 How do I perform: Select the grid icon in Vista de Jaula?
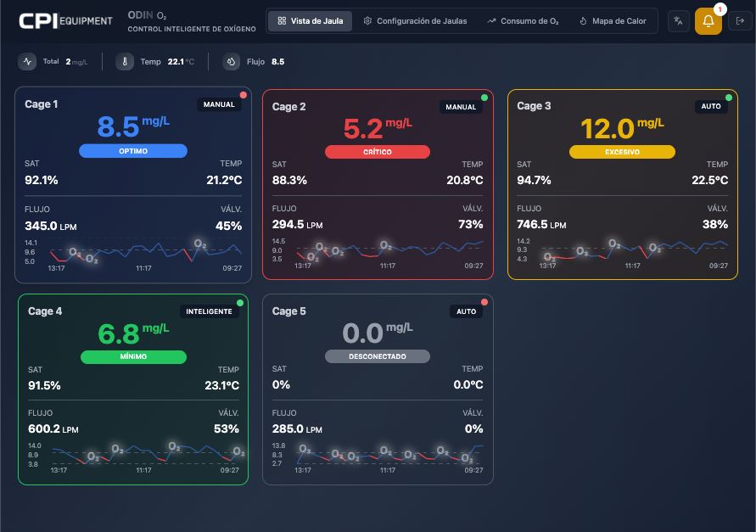283,20
